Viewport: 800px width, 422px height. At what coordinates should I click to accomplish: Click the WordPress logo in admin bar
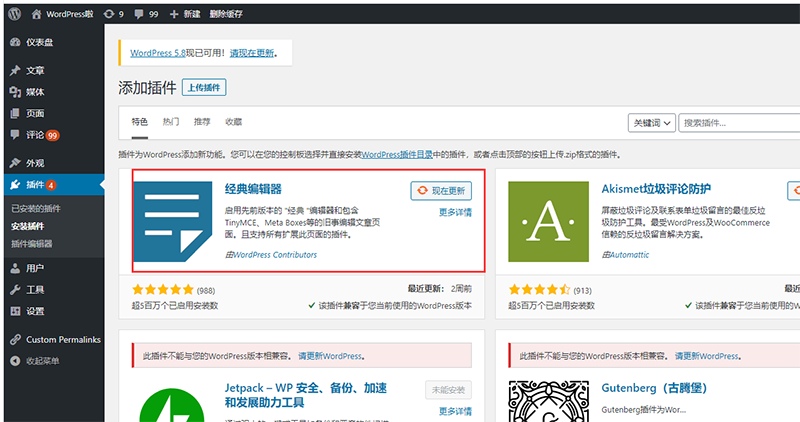15,14
